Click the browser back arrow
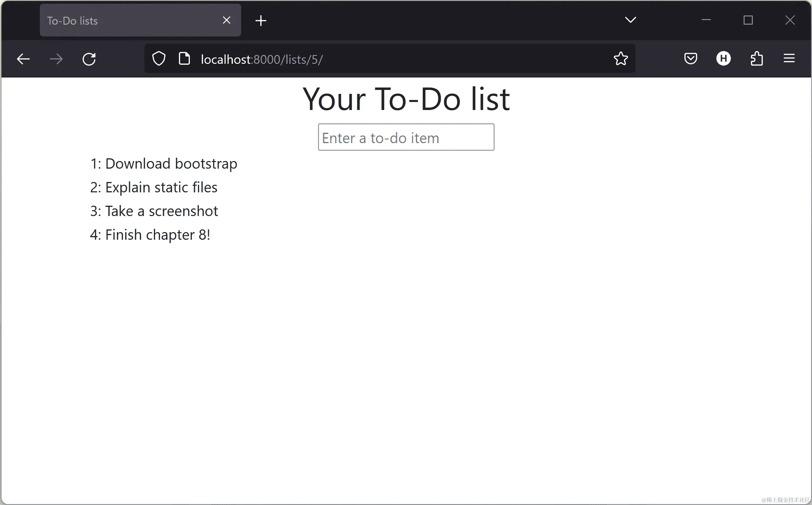 23,59
